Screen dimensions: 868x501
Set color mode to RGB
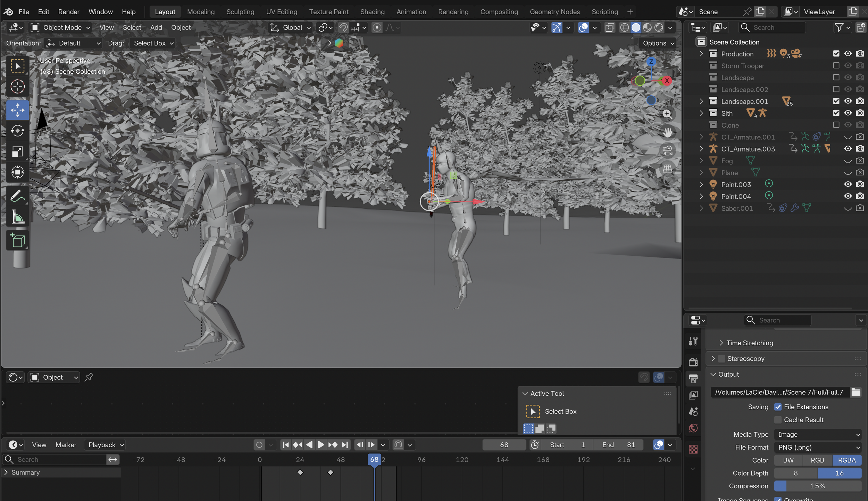click(817, 460)
